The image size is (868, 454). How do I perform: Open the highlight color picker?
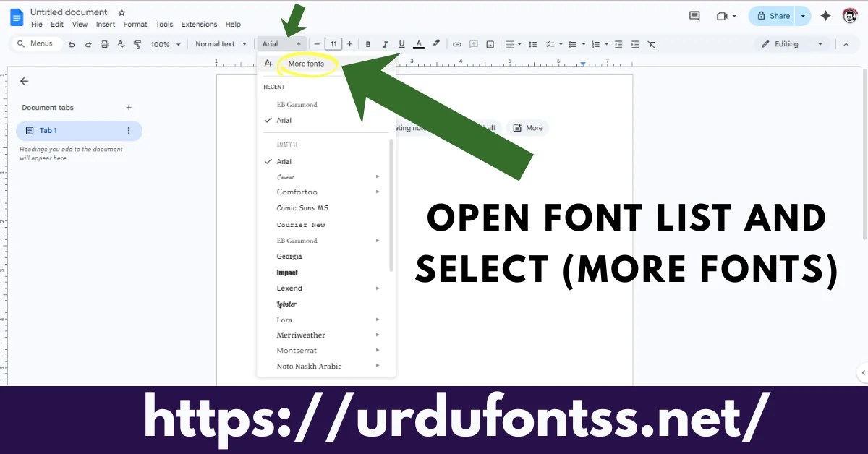pyautogui.click(x=435, y=44)
